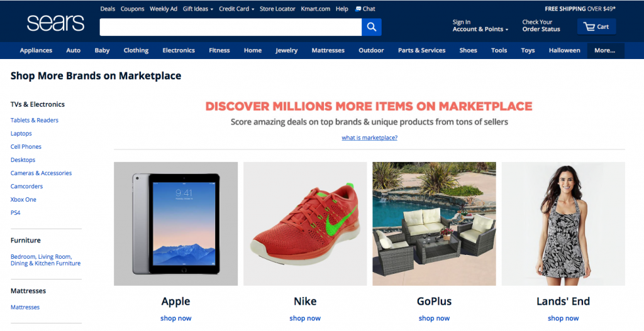Select the Halloween category tab

coord(564,50)
